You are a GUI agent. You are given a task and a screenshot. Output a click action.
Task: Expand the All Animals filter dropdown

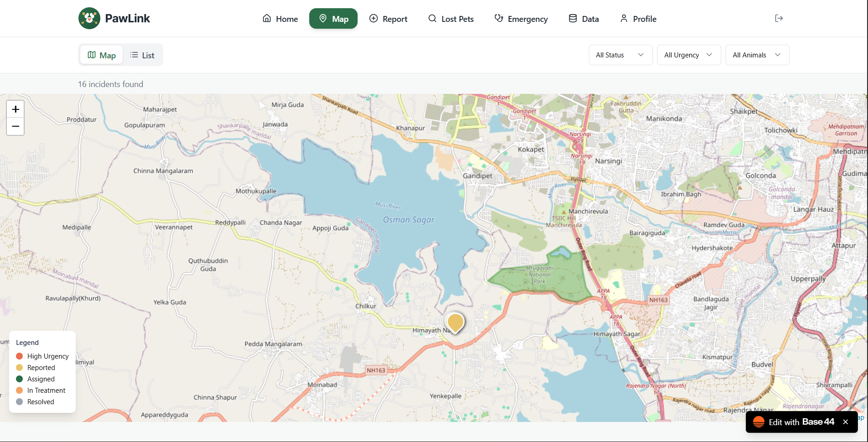[x=757, y=55]
